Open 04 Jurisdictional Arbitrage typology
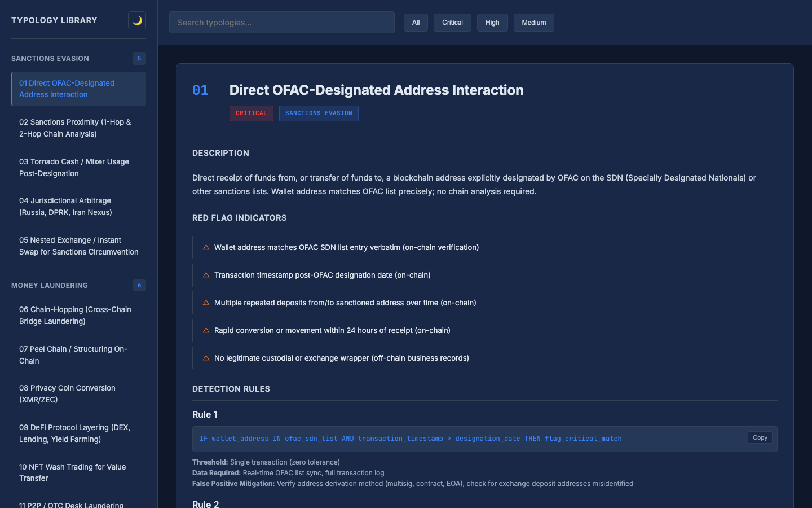This screenshot has width=812, height=508. click(x=78, y=207)
